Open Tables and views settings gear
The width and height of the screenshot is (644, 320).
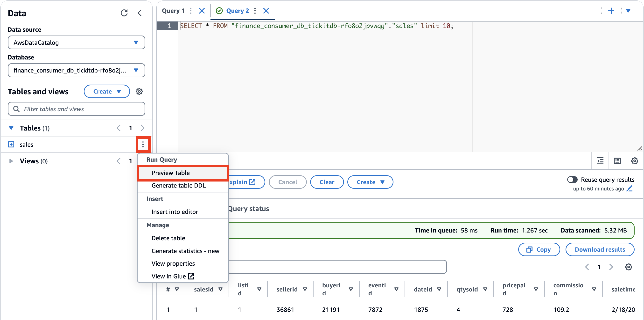click(139, 91)
